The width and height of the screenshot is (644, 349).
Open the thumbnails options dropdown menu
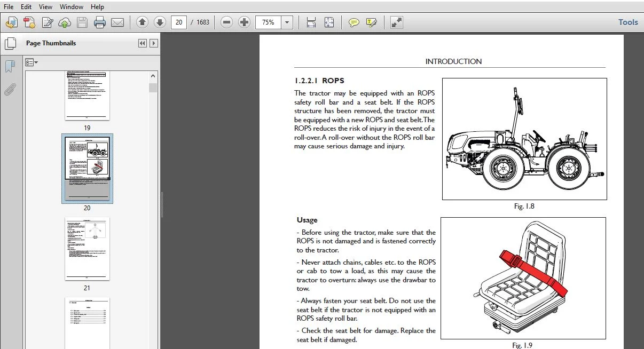pos(32,62)
